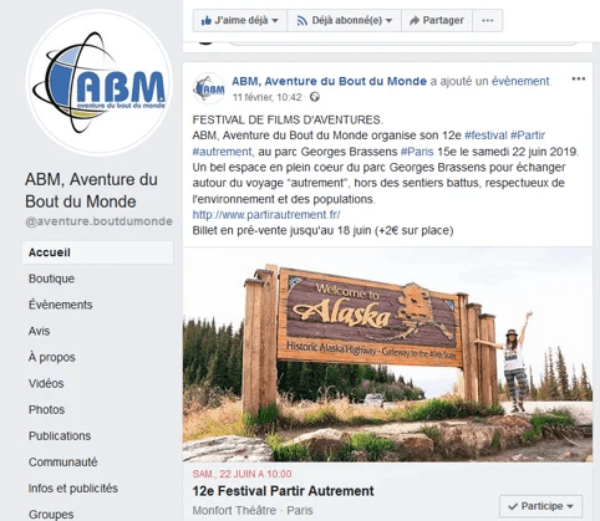Select Boutique in the sidebar

[52, 278]
